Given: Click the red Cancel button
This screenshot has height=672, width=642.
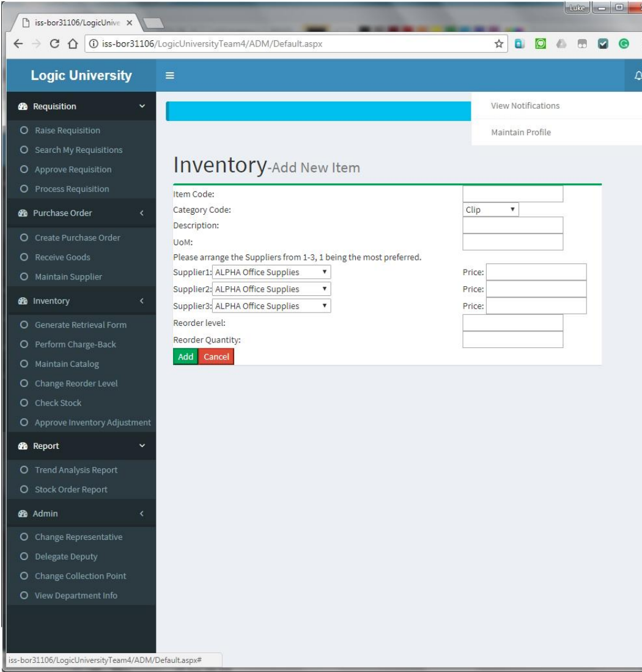Looking at the screenshot, I should (216, 356).
